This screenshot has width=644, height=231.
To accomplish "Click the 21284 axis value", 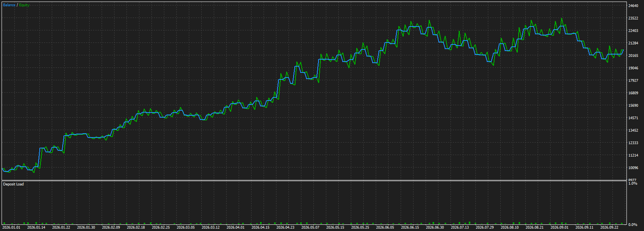I will 633,43.
